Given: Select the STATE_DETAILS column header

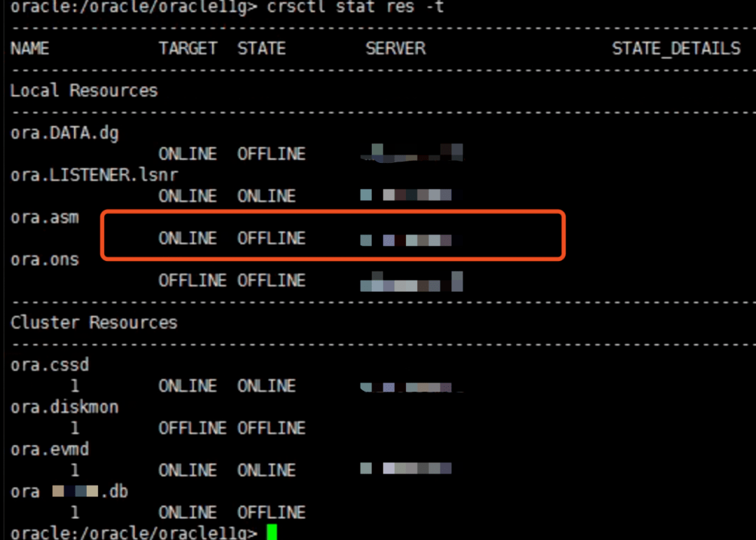Looking at the screenshot, I should pyautogui.click(x=676, y=49).
